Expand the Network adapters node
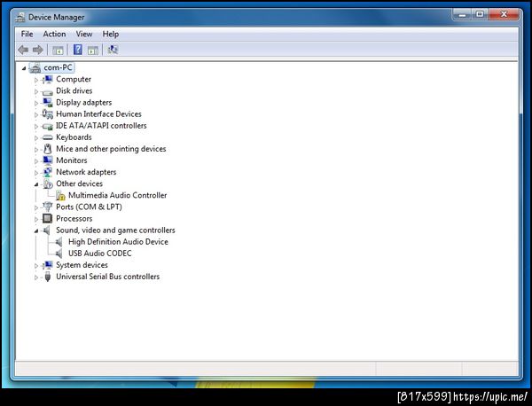Viewport: 532px width, 406px height. click(36, 173)
